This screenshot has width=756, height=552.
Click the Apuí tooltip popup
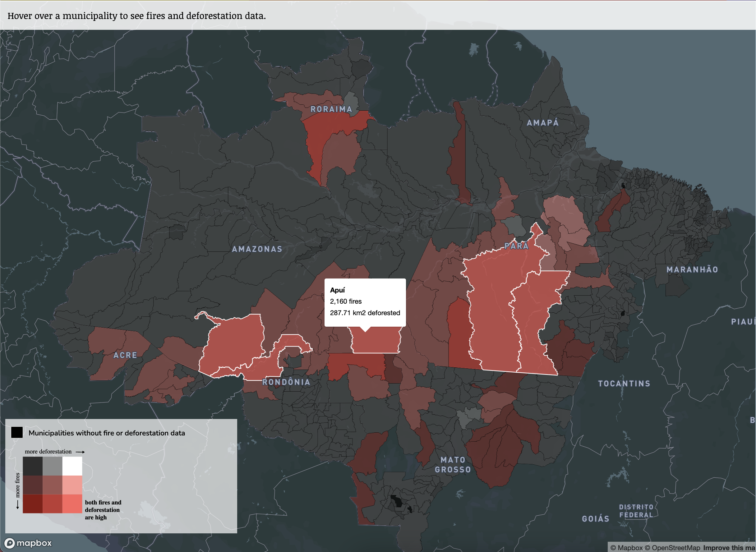(x=365, y=302)
